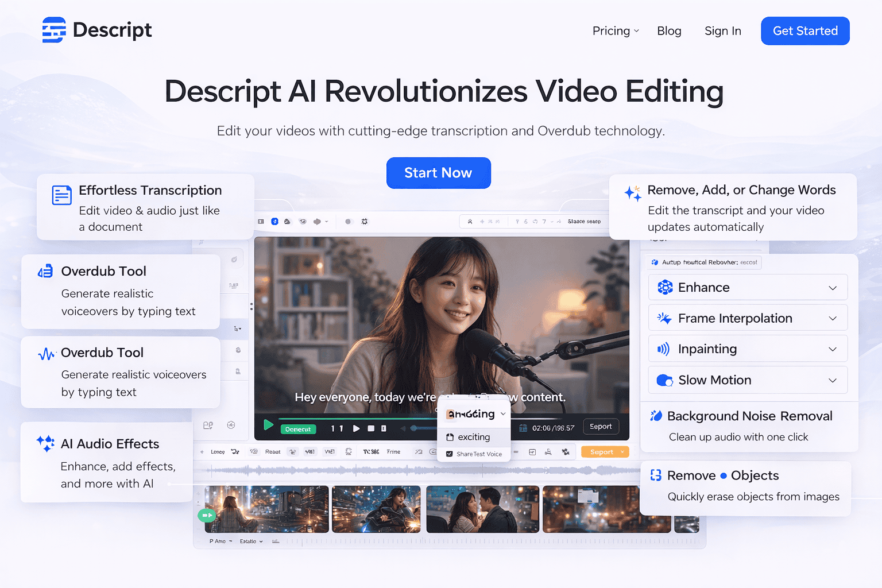Expand the Enhance dropdown

coord(833,287)
